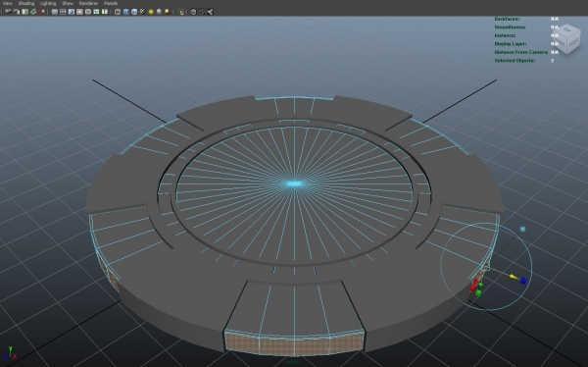Toggle the Resolution Gate display
Viewport: 588px width, 367px height.
72,12
